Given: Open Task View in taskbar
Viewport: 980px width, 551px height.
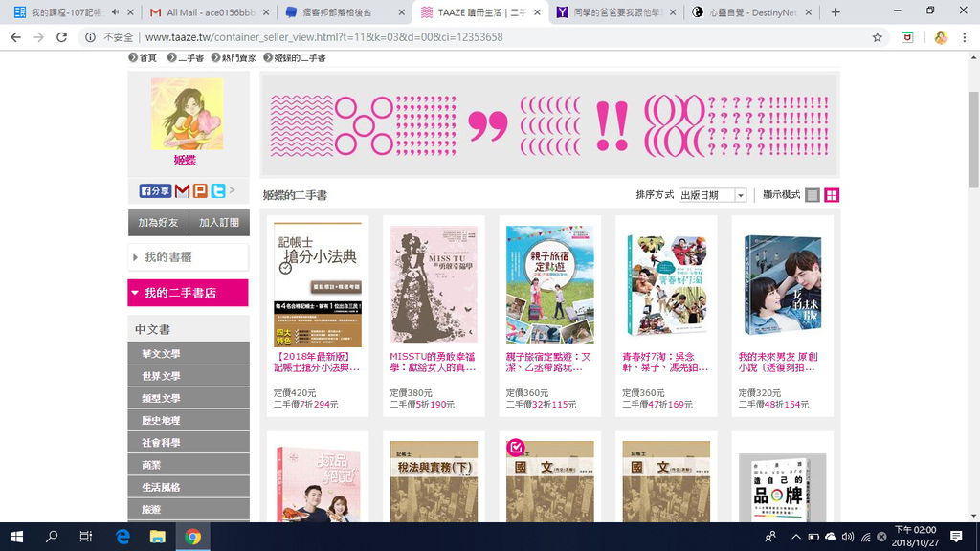Looking at the screenshot, I should pyautogui.click(x=85, y=537).
